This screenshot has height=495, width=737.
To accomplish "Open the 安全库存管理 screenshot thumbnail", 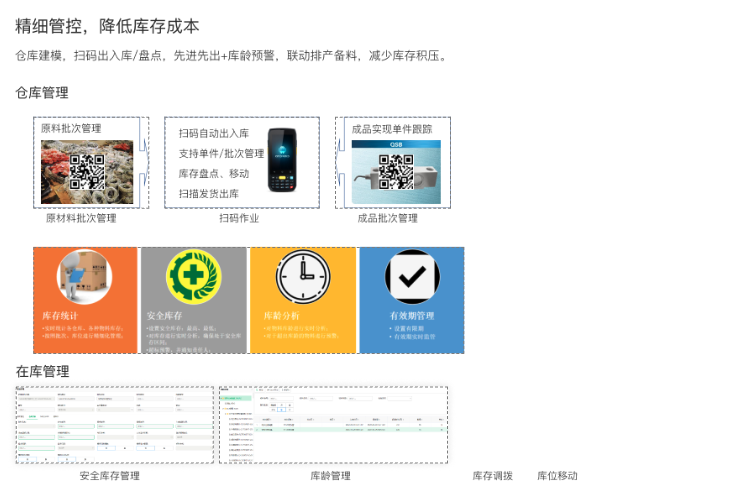I will [x=114, y=424].
